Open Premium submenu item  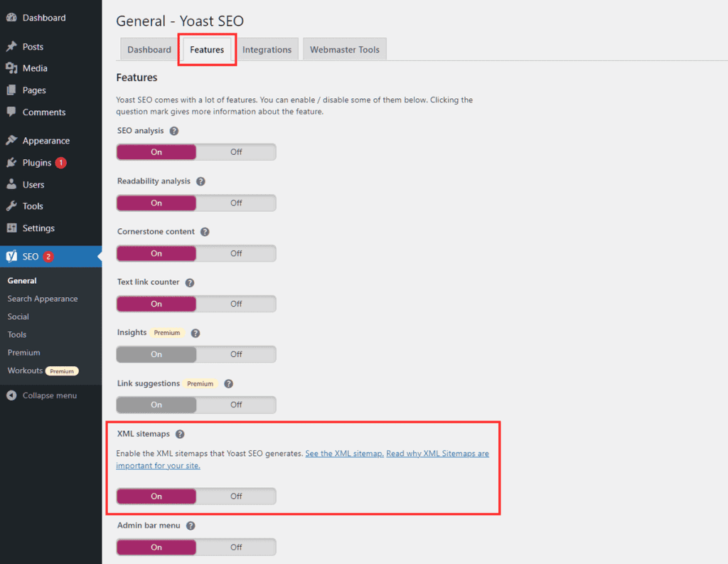click(x=23, y=353)
